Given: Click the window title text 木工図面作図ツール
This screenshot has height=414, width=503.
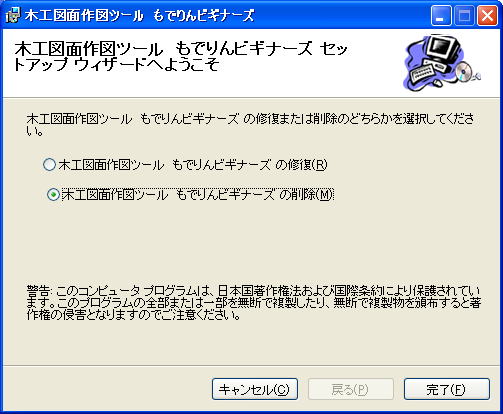Looking at the screenshot, I should click(84, 15).
